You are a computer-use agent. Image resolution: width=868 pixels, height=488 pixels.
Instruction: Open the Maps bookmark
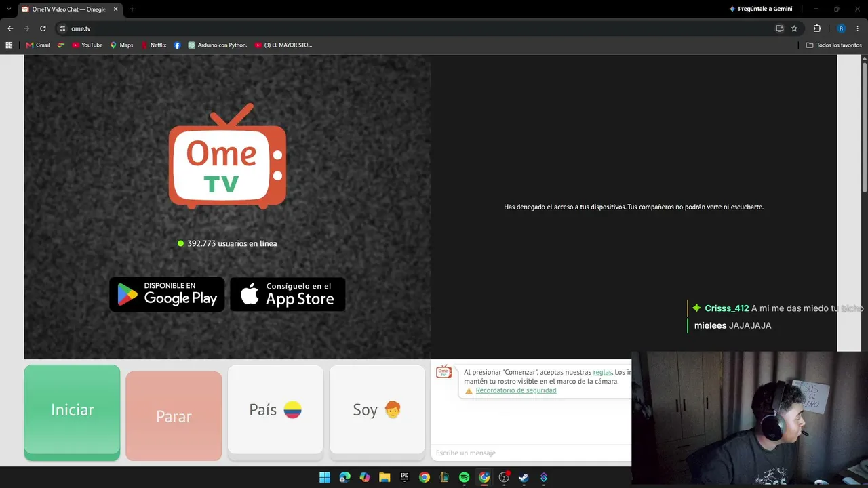pyautogui.click(x=121, y=45)
